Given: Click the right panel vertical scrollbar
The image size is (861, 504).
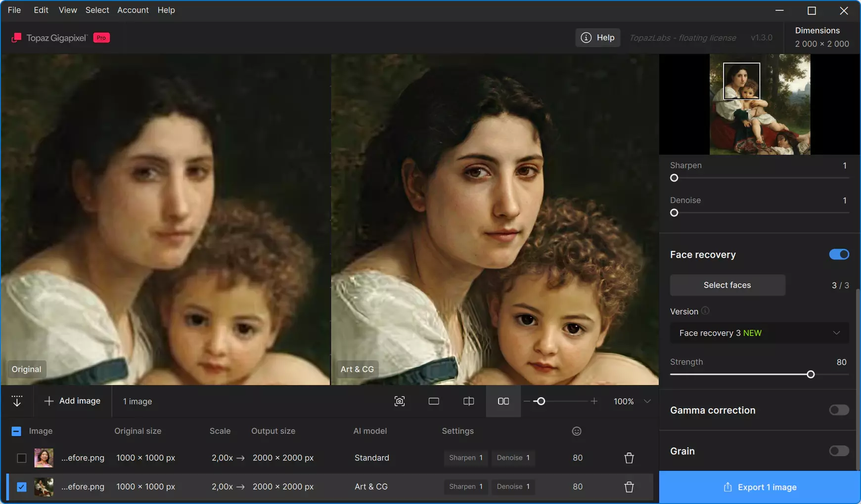Looking at the screenshot, I should click(858, 379).
